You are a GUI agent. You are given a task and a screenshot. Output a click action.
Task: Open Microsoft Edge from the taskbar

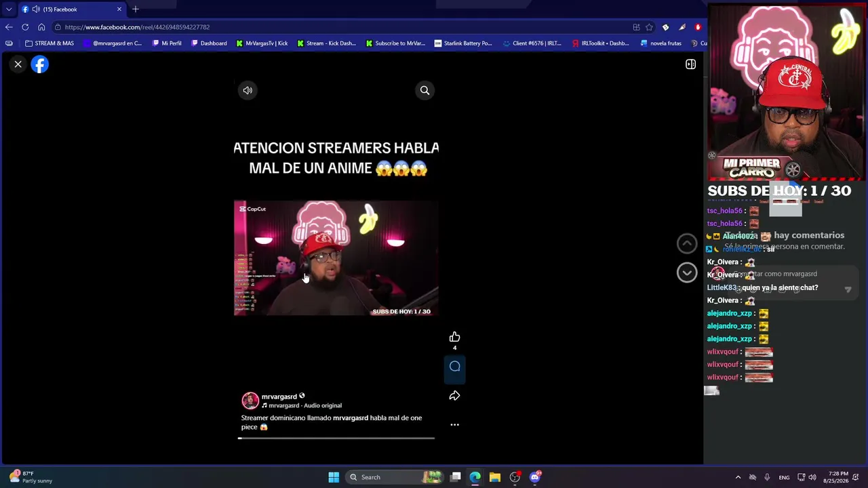pos(475,477)
